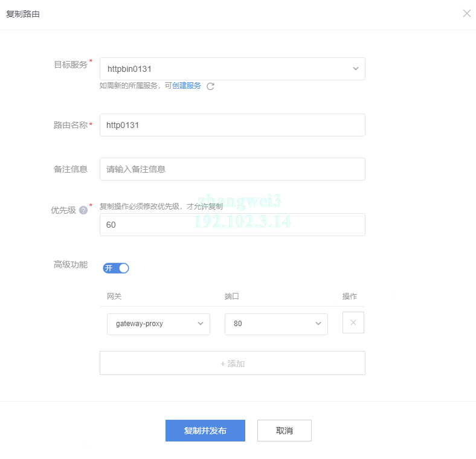
Task: Click the 高级功能 label
Action: pos(71,265)
